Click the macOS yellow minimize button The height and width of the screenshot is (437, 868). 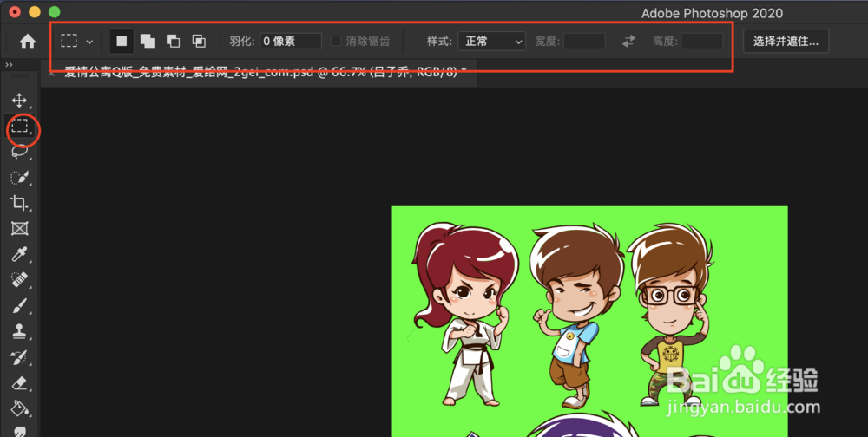(35, 11)
